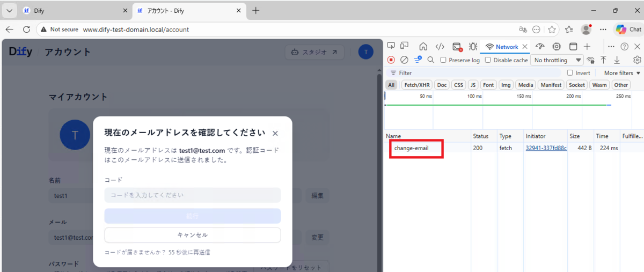
Task: Filter requests by JS type
Action: pos(473,85)
